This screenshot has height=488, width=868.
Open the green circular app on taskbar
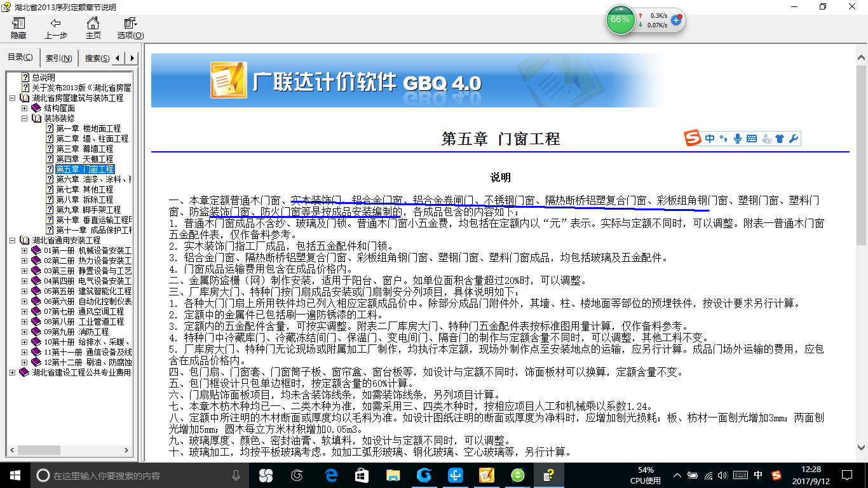517,475
